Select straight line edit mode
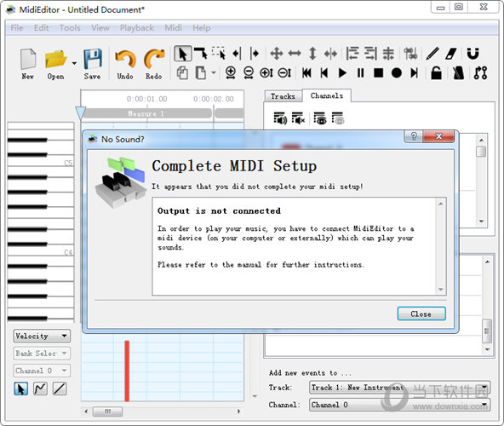504x426 pixels. pos(60,389)
